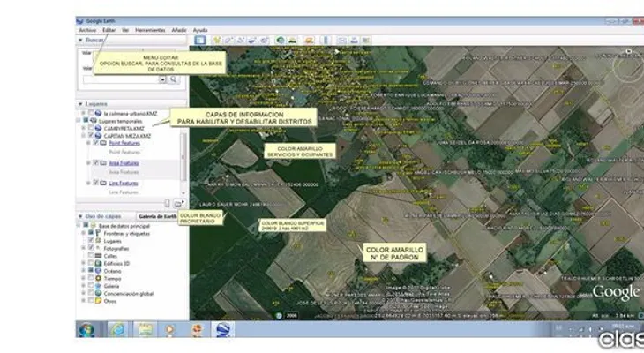Start the Record a Tour tool
644x353 pixels.
pos(264,41)
